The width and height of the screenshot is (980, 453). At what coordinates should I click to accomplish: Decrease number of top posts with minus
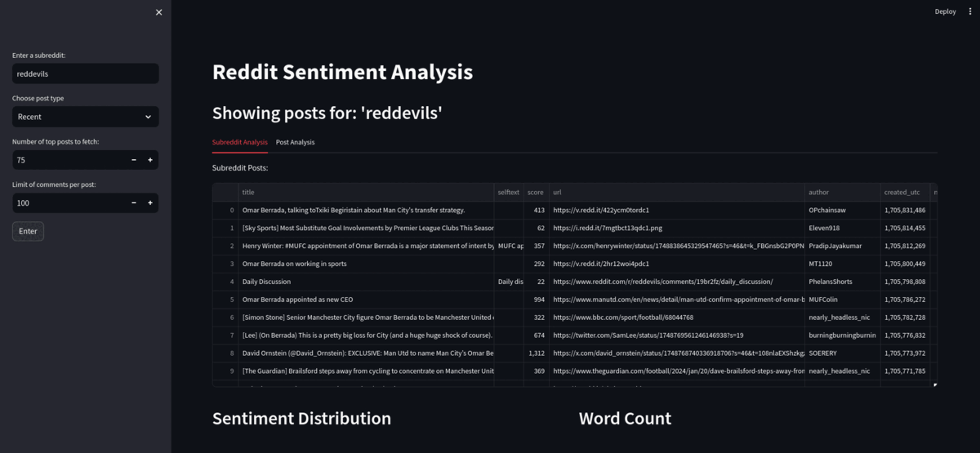pos(134,160)
